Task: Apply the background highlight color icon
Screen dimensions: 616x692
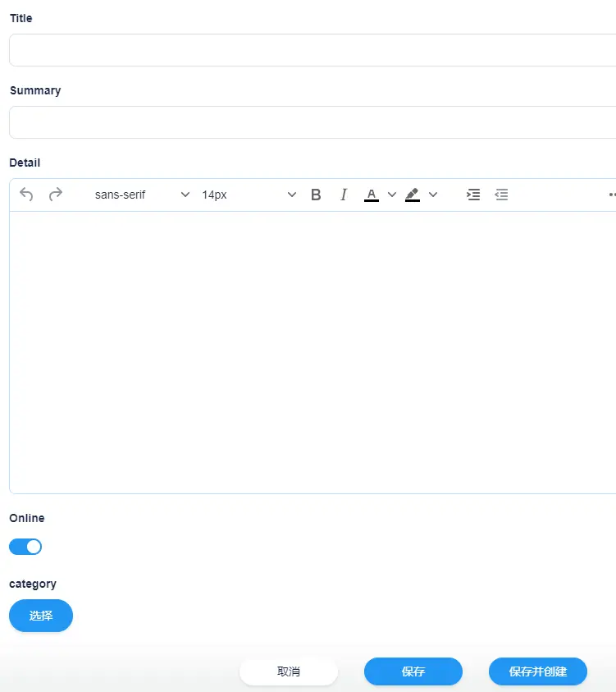Action: click(x=413, y=195)
